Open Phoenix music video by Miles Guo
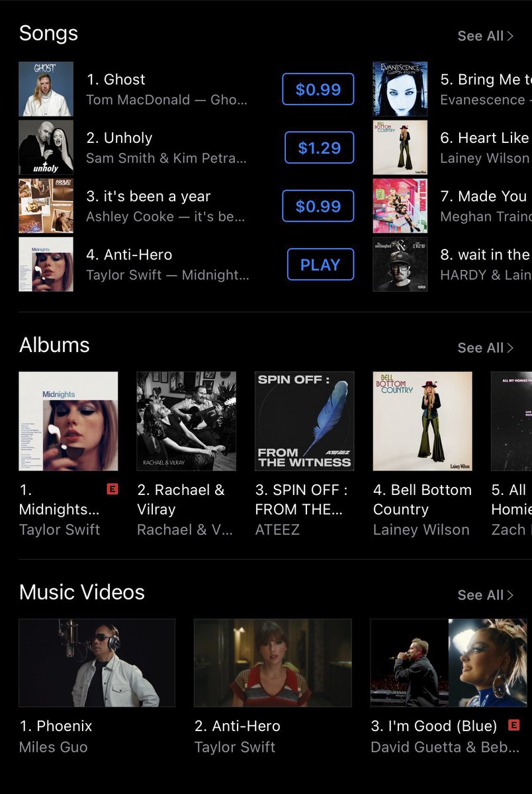Image resolution: width=532 pixels, height=794 pixels. (97, 663)
